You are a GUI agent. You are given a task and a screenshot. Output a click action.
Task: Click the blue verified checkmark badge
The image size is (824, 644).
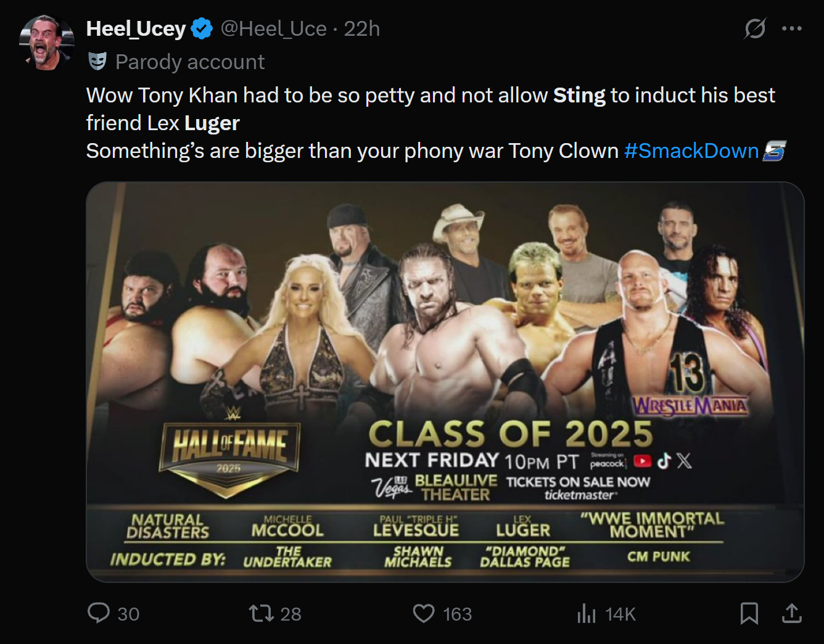pos(202,28)
